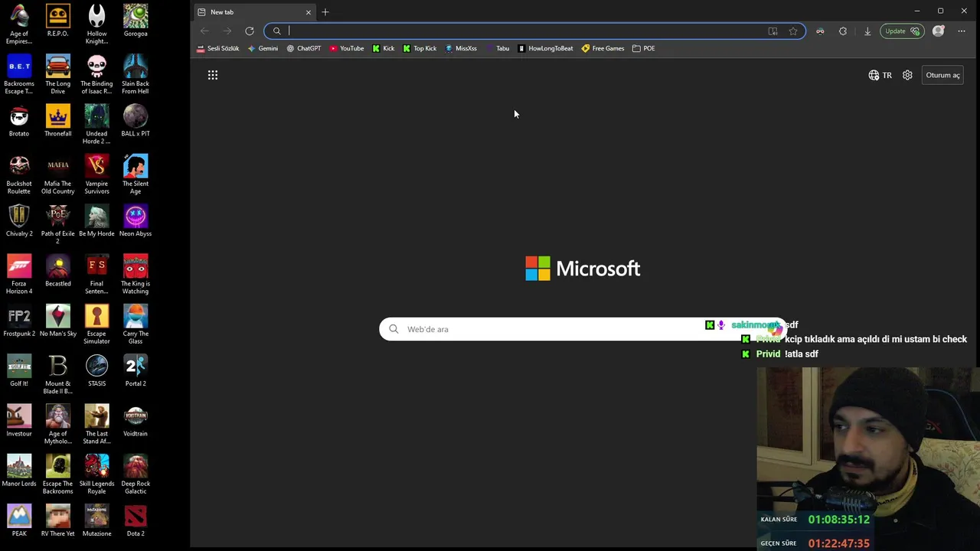This screenshot has height=551, width=980.
Task: Open the MissXss bookmark
Action: pos(461,48)
